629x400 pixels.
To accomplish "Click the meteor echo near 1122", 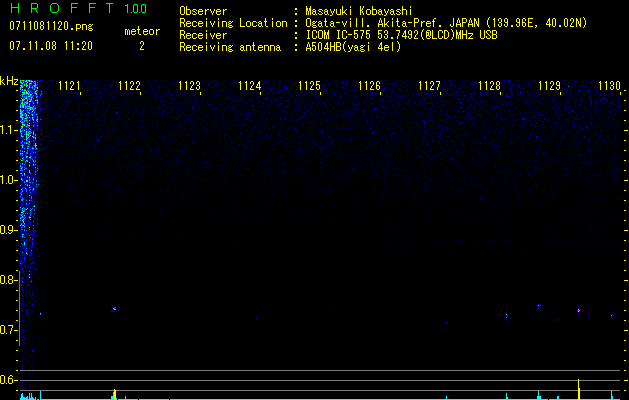I will pyautogui.click(x=114, y=309).
